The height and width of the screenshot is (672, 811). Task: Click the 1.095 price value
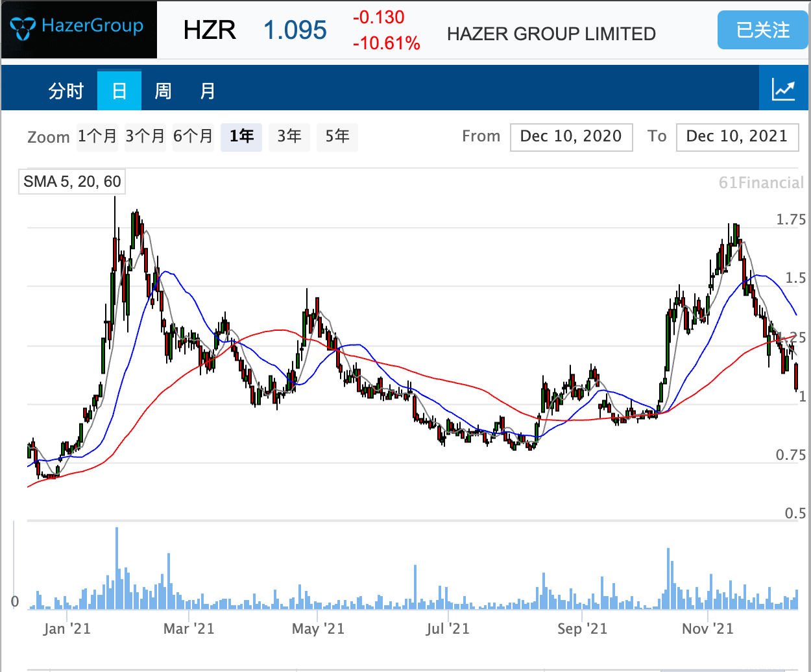click(x=295, y=30)
